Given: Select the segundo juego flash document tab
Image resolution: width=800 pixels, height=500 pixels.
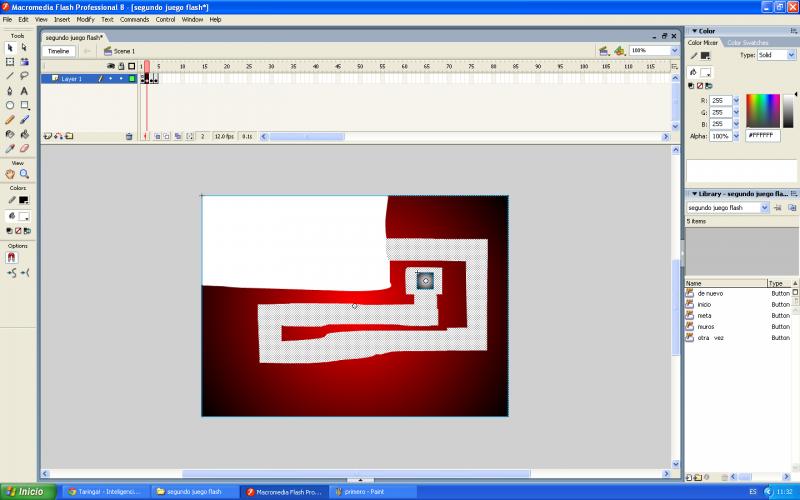Looking at the screenshot, I should [74, 38].
